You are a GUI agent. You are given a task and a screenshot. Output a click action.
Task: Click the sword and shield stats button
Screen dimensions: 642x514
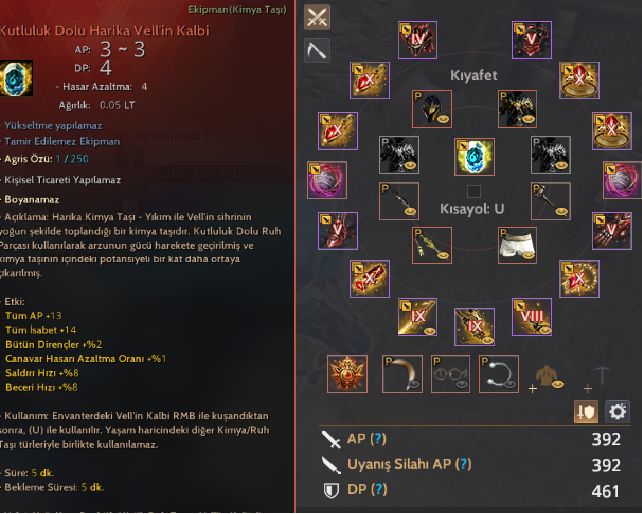(585, 411)
